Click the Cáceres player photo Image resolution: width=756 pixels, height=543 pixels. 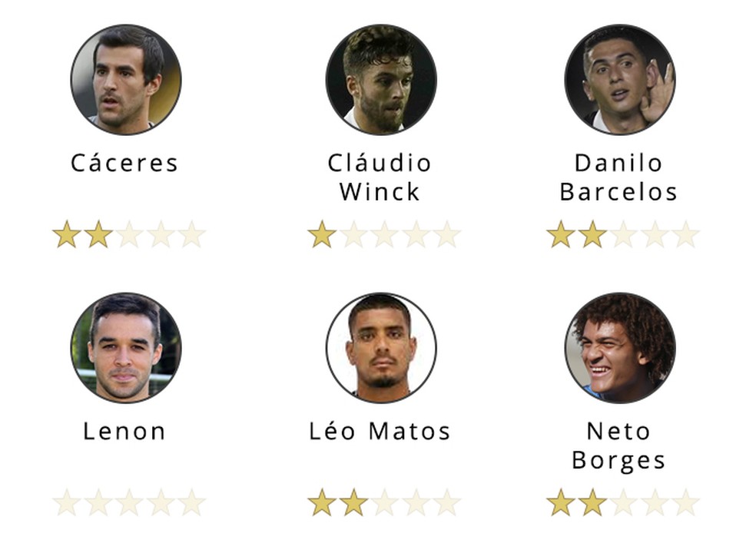126,79
